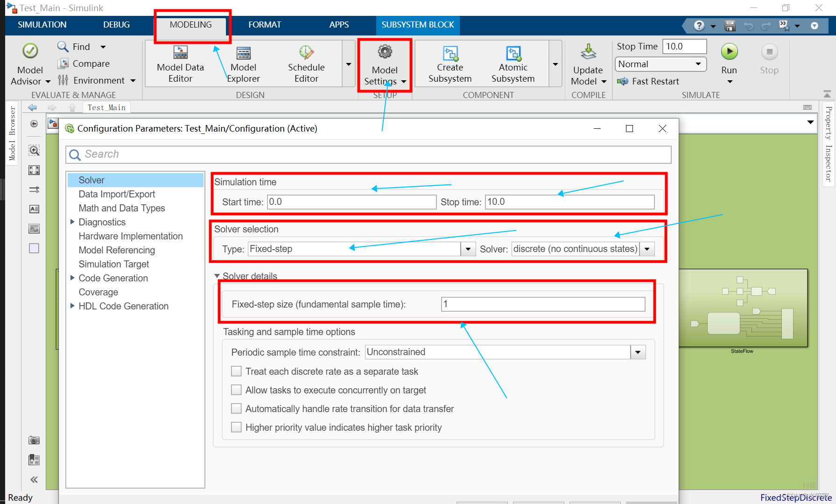This screenshot has height=504, width=836.
Task: Select Hardware Implementation category
Action: coord(131,236)
